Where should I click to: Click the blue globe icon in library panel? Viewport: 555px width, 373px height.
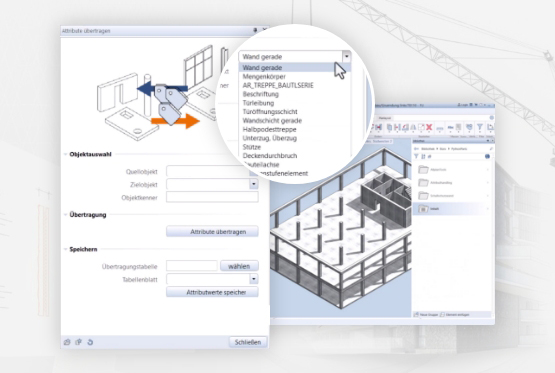pyautogui.click(x=487, y=156)
